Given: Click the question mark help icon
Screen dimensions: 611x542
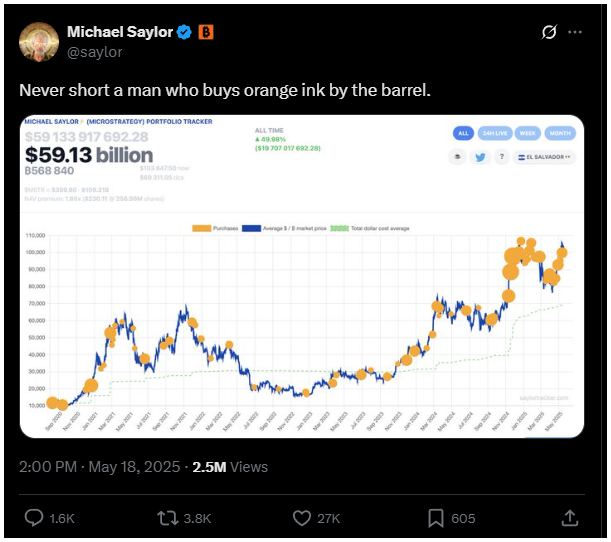Looking at the screenshot, I should point(502,157).
